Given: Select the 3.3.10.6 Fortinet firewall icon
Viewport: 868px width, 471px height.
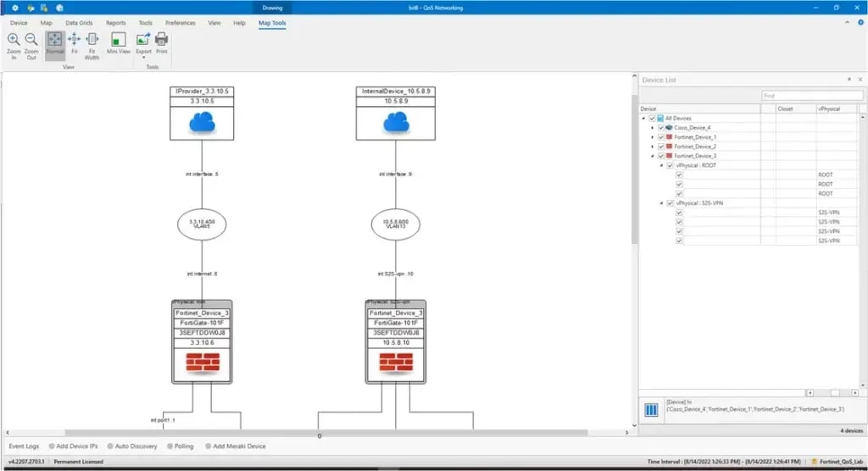Looking at the screenshot, I should [x=203, y=363].
